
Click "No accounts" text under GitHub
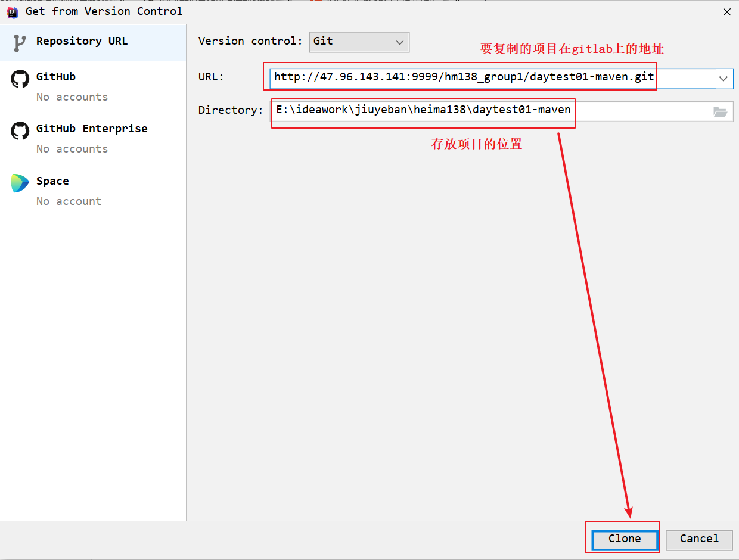point(72,97)
